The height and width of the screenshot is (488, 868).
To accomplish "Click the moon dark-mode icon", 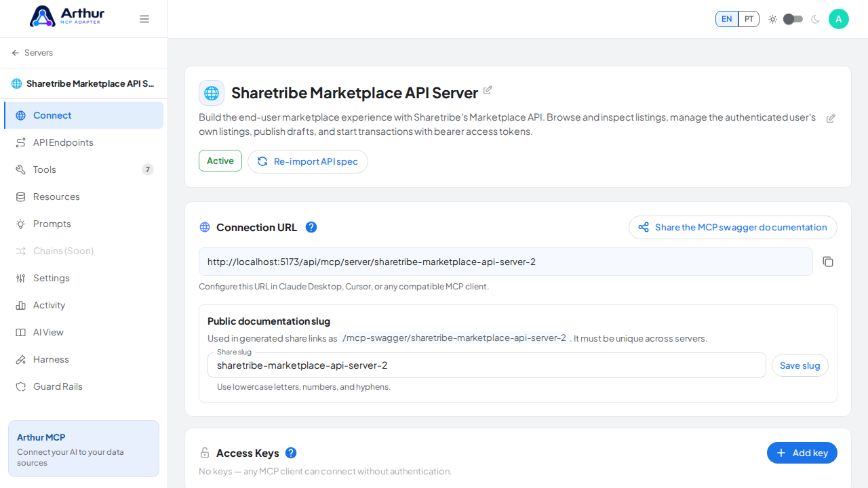I will pyautogui.click(x=815, y=19).
